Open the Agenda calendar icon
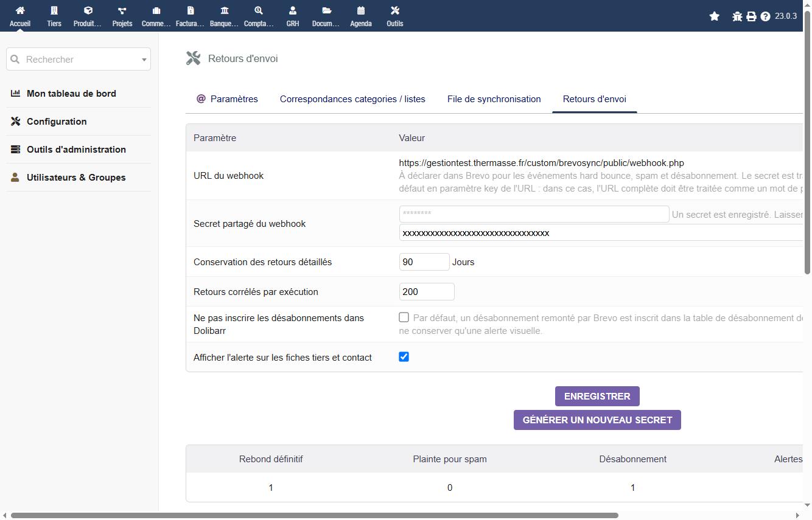Screen dimensions: 812x520 tap(361, 10)
